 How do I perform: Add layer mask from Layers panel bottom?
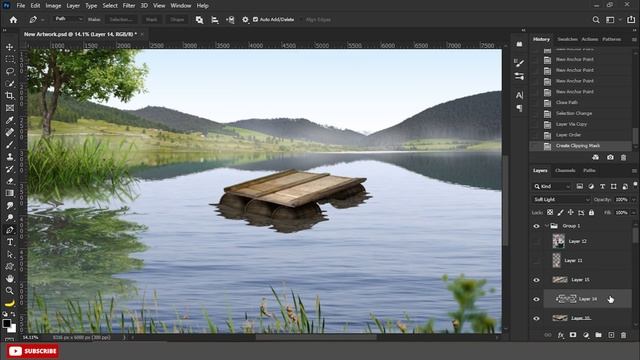573,335
